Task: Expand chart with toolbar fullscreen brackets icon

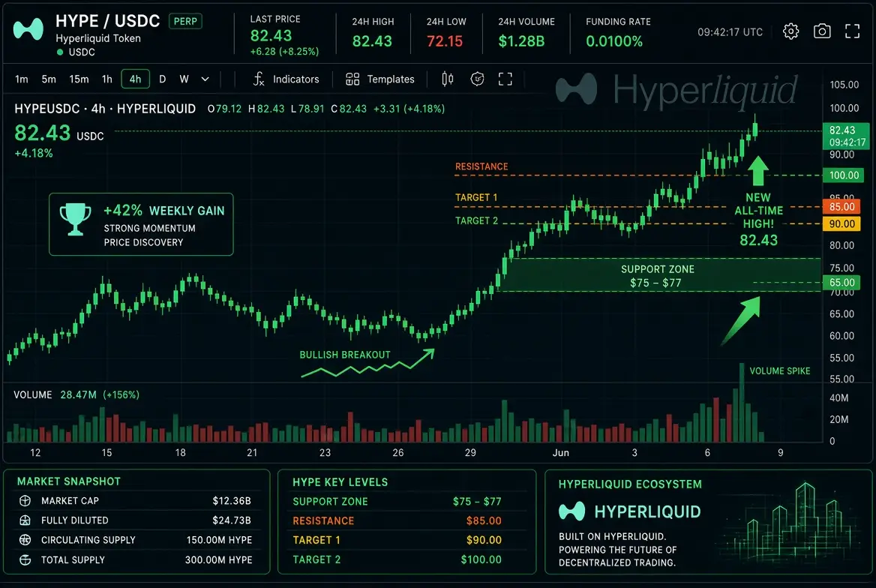Action: click(505, 79)
